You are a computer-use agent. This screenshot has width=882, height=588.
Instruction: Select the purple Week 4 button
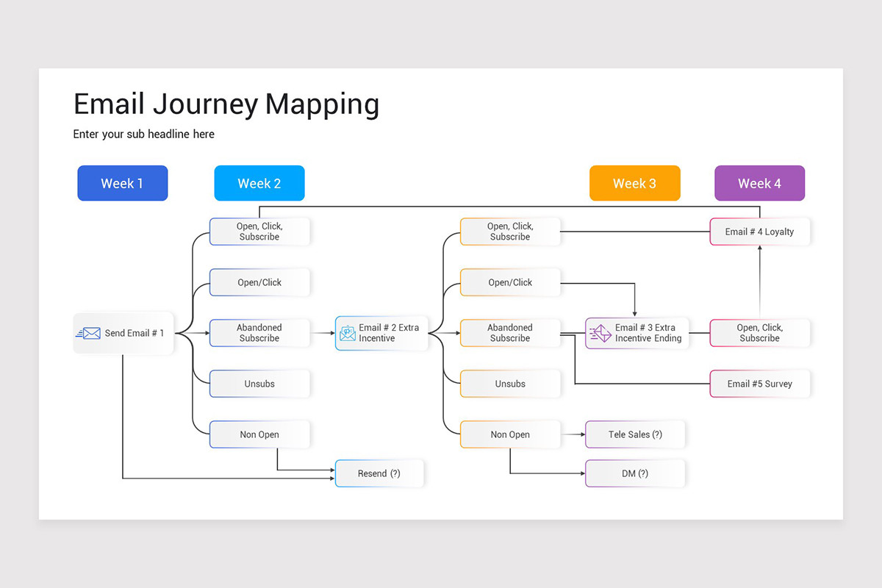point(759,183)
